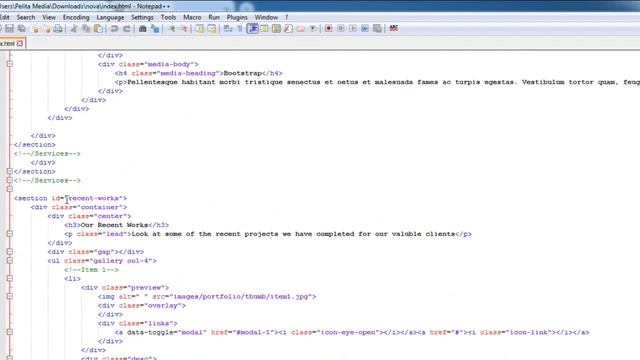Collapse fold marker beside the lead paragraph line
The height and width of the screenshot is (360, 640).
pyautogui.click(x=9, y=234)
